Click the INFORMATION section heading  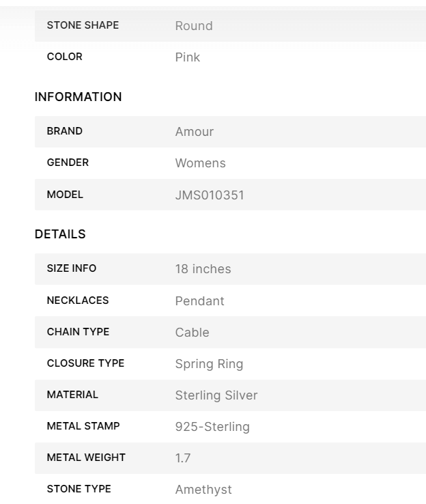78,97
